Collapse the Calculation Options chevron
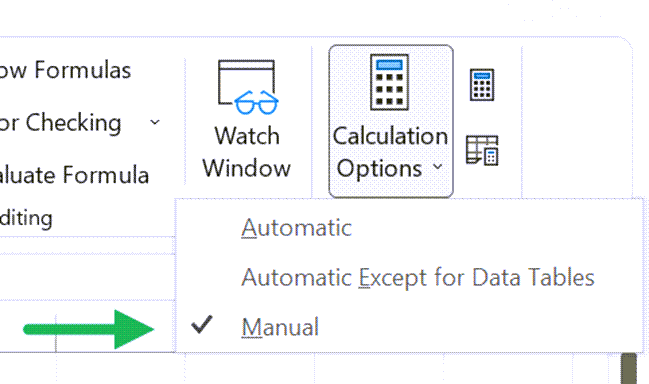 [437, 167]
